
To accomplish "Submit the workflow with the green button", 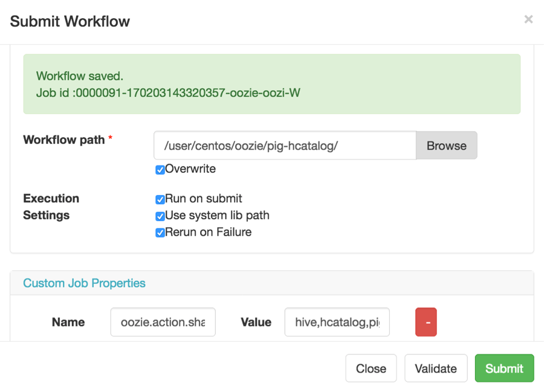I will tap(504, 368).
